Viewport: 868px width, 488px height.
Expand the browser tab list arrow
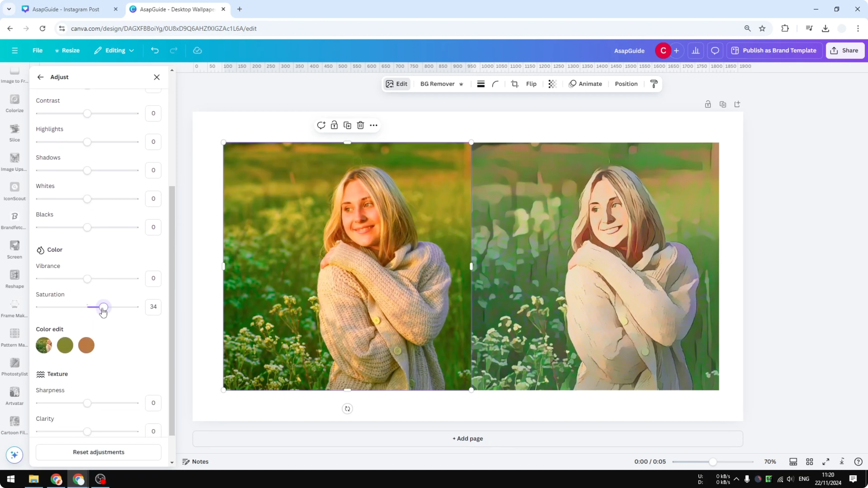point(9,9)
